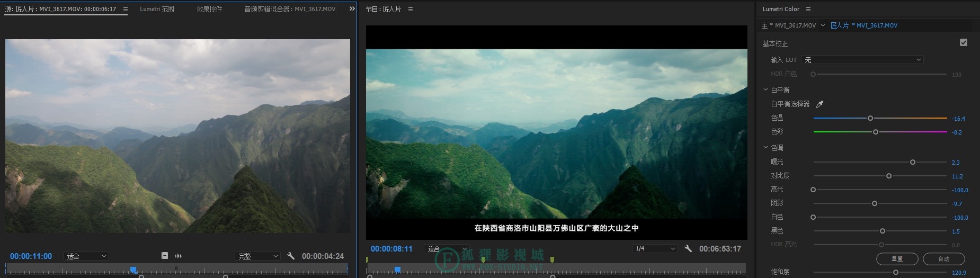Click the 阴影 value -9.7
This screenshot has height=278, width=980.
click(x=957, y=204)
